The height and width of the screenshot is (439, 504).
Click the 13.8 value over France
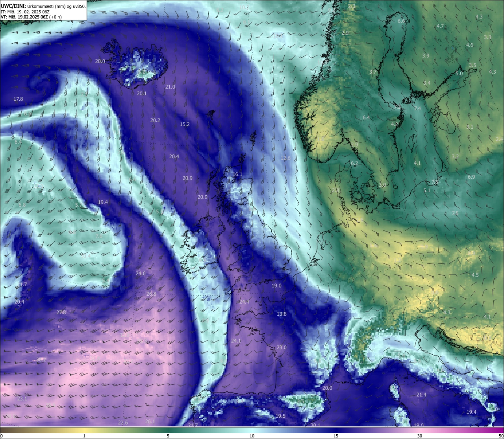click(x=282, y=314)
